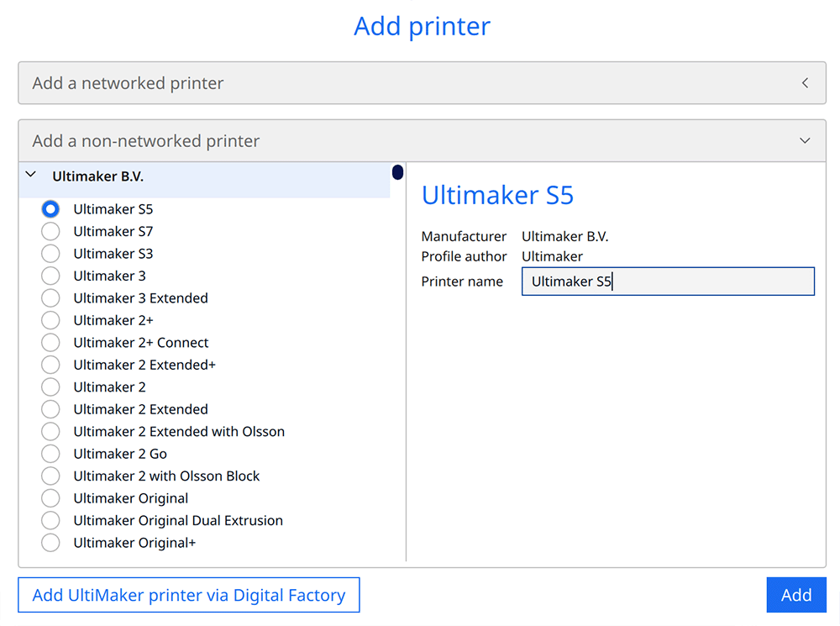Choose Ultimaker Original Dual Extrusion
Viewport: 840px width, 626px height.
pyautogui.click(x=50, y=520)
